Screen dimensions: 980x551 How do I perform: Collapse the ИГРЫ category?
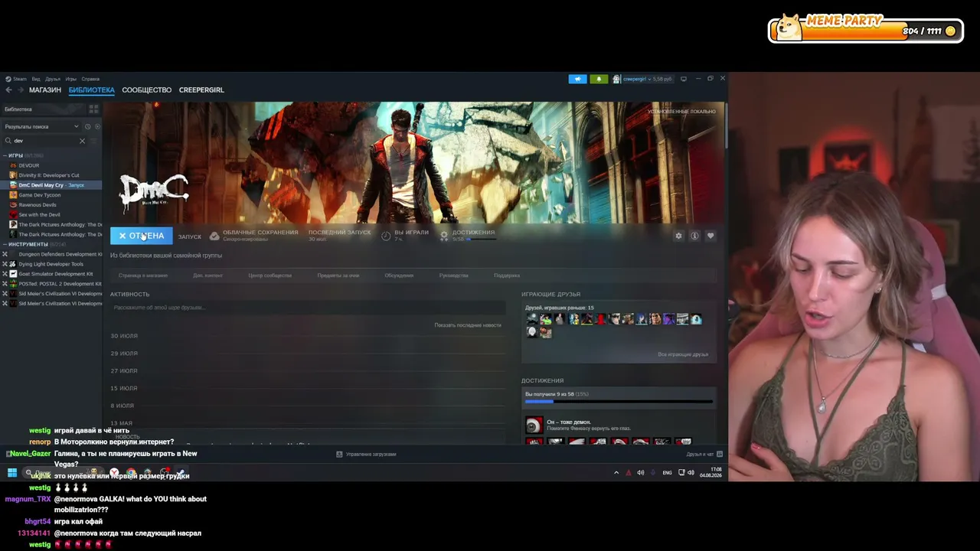(5, 155)
